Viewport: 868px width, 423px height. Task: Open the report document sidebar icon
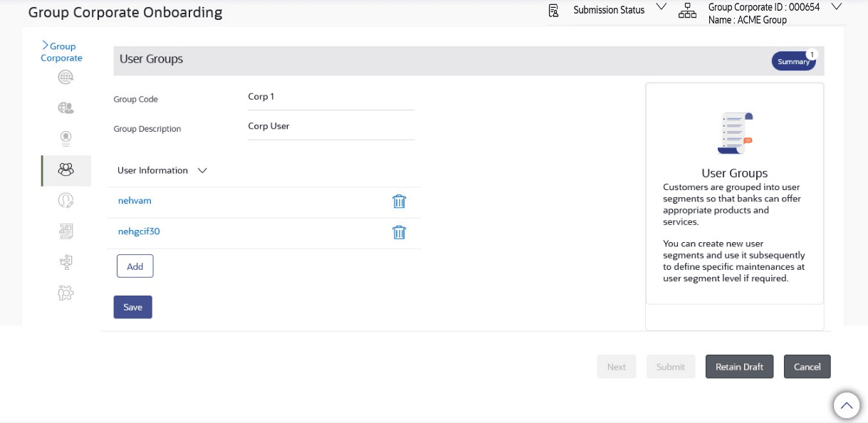(x=66, y=231)
